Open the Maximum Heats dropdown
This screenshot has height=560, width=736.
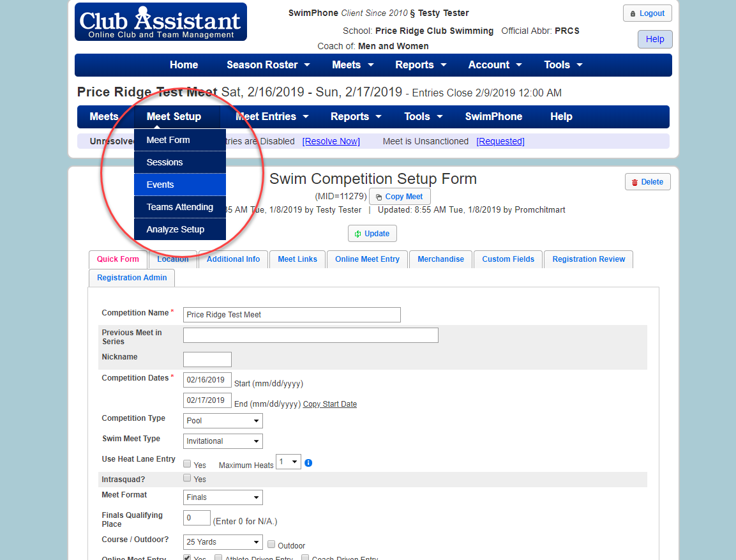288,462
